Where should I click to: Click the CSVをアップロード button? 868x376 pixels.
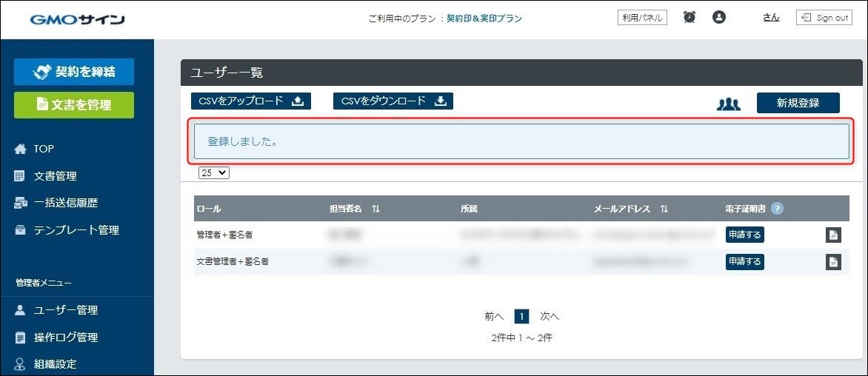251,101
